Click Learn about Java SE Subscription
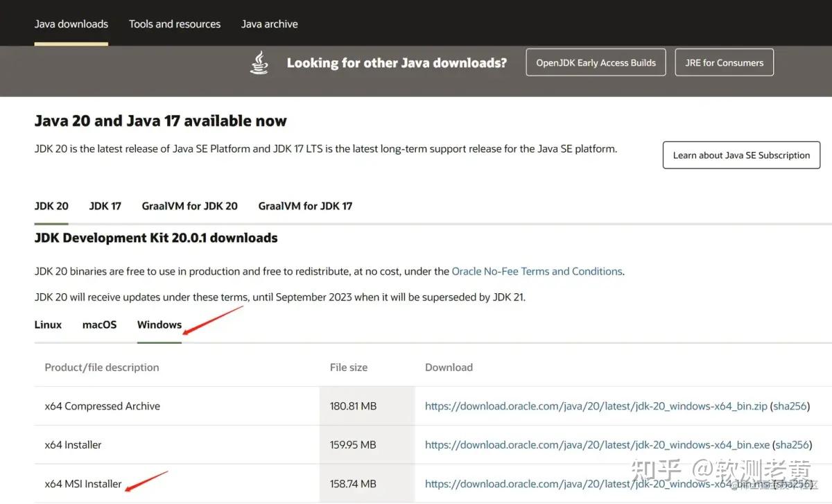This screenshot has width=832, height=504. click(x=741, y=155)
